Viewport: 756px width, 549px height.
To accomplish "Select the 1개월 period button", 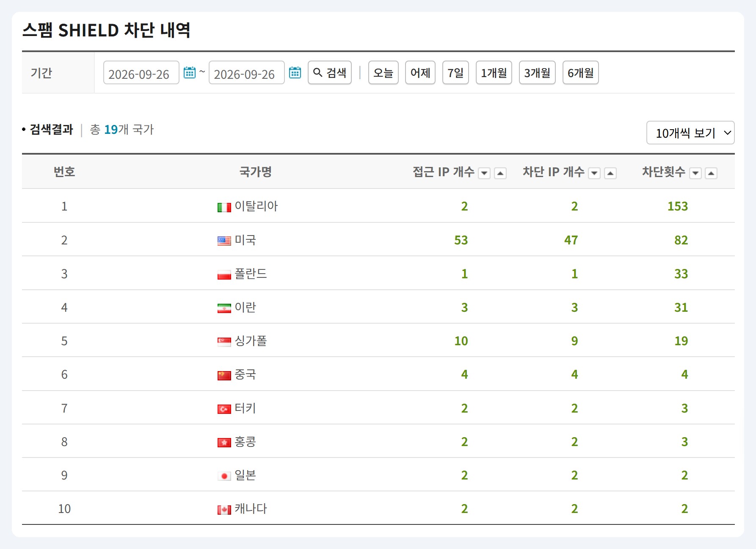I will click(494, 72).
